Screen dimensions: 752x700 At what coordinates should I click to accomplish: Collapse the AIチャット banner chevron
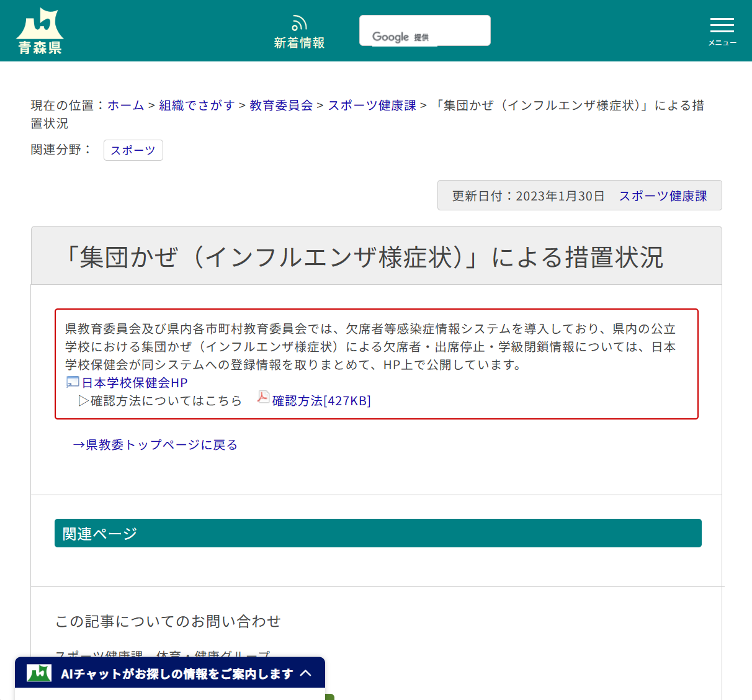coord(307,673)
